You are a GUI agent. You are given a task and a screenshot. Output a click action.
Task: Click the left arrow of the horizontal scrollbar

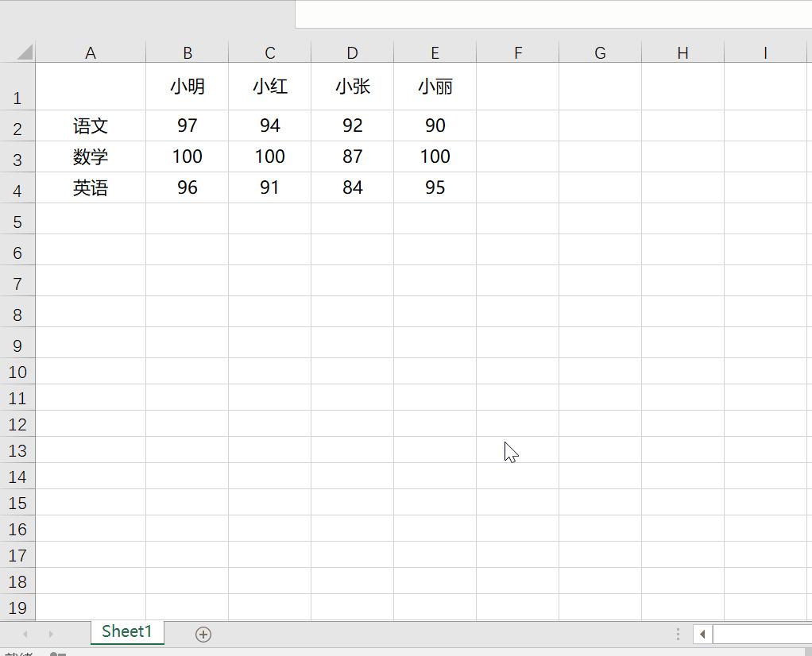(702, 634)
